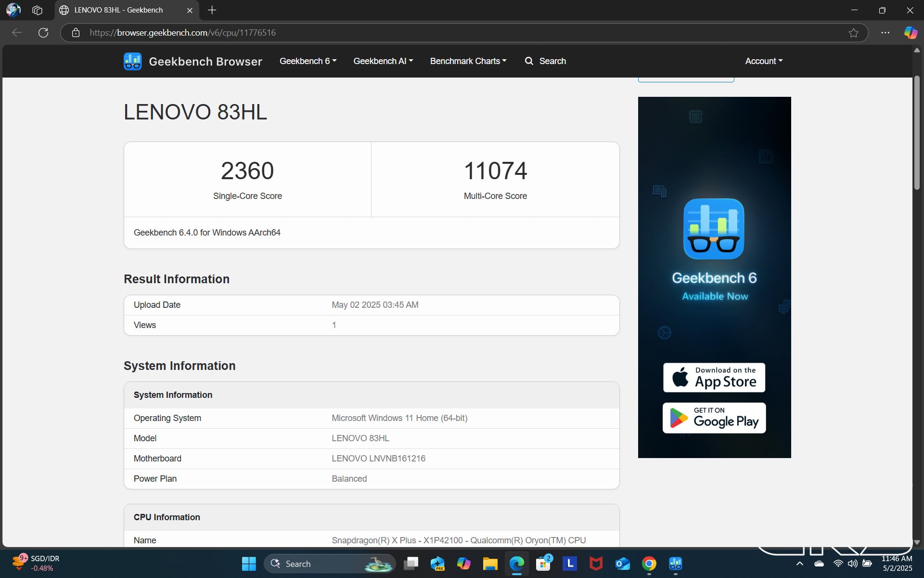
Task: Click Get it on Google Play badge
Action: [714, 418]
